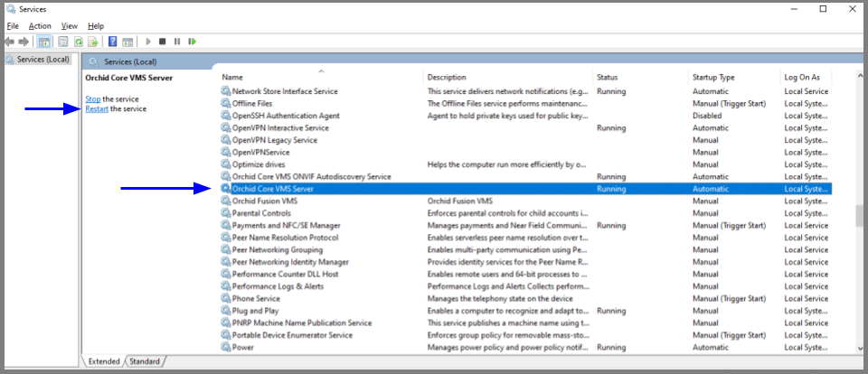This screenshot has height=374, width=868.
Task: Click the Services app icon in the title bar
Action: coord(11,9)
